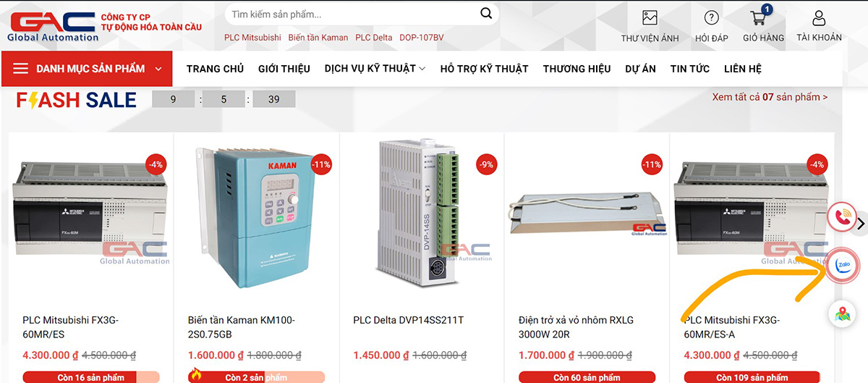Click the Còn 16 sản phẩm stock bar

click(x=90, y=377)
